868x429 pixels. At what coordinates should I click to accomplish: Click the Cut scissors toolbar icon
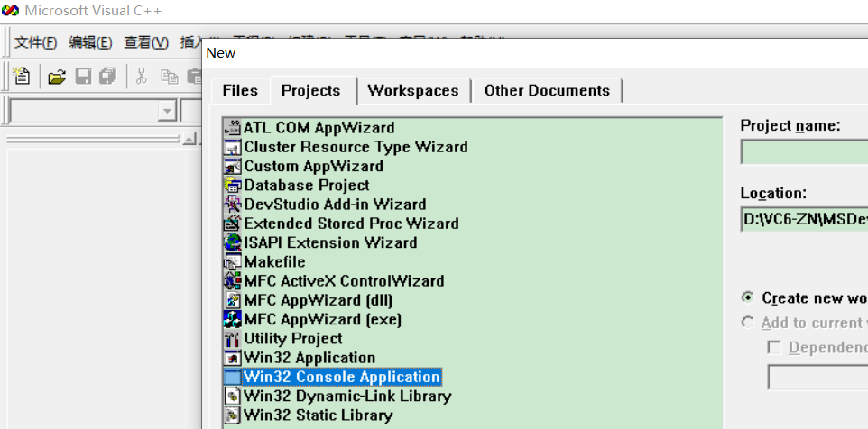pyautogui.click(x=141, y=77)
